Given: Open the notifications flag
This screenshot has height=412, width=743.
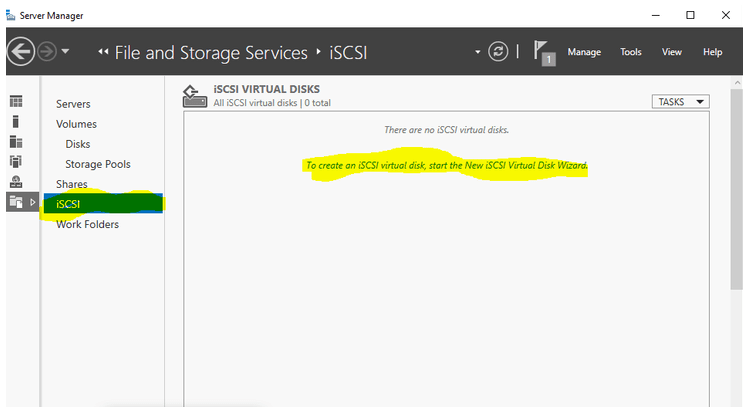Looking at the screenshot, I should pos(543,52).
